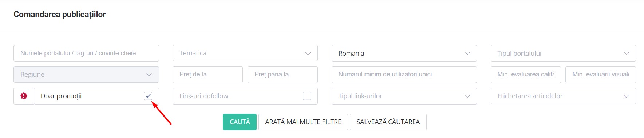Click the red promotions badge icon
Image resolution: width=644 pixels, height=138 pixels.
pyautogui.click(x=24, y=96)
